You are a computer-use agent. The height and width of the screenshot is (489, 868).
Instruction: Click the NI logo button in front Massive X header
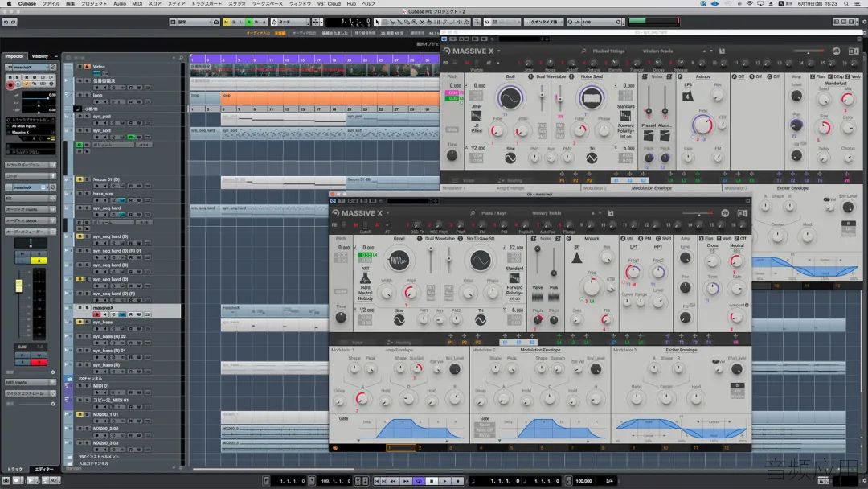[725, 213]
